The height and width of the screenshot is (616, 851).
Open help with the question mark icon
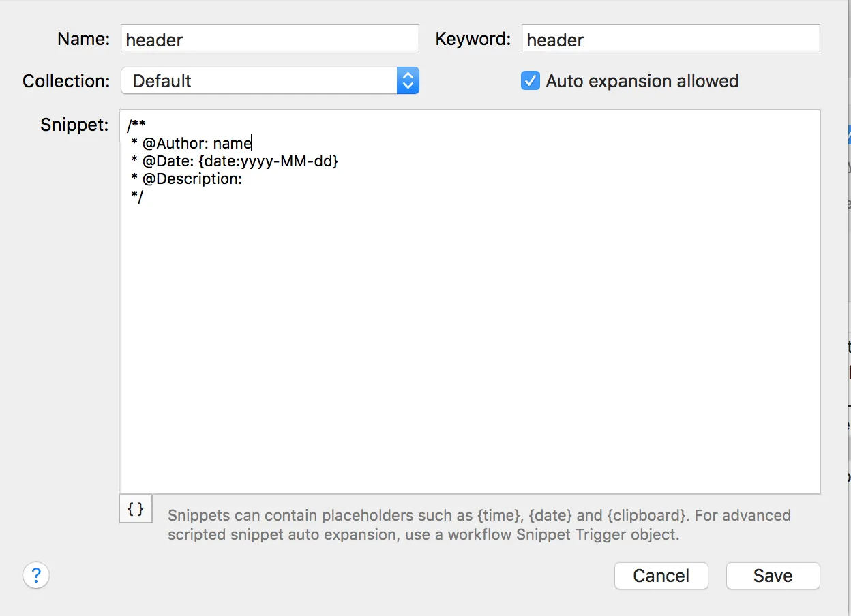(x=36, y=575)
